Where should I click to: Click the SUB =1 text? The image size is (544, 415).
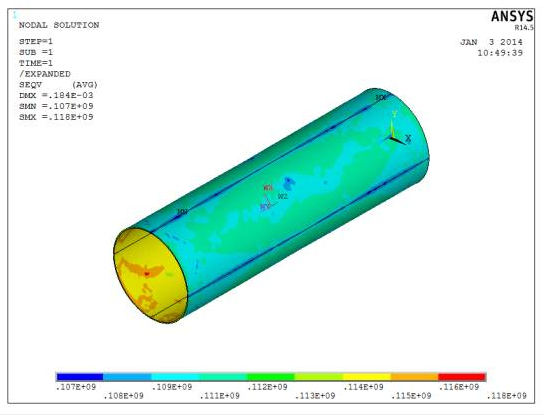[x=36, y=52]
